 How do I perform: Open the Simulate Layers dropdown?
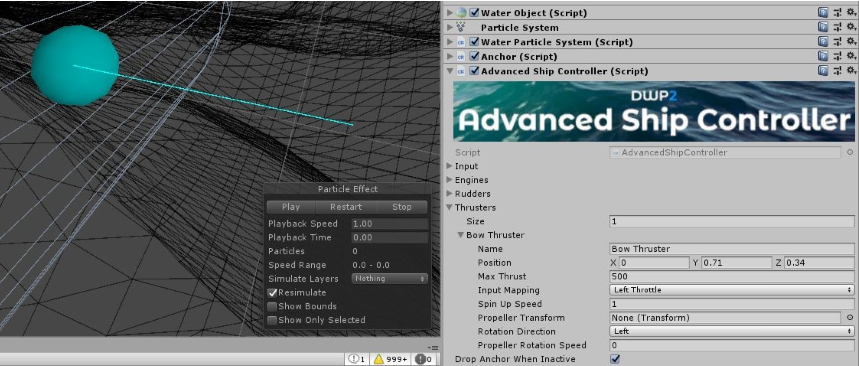click(390, 278)
